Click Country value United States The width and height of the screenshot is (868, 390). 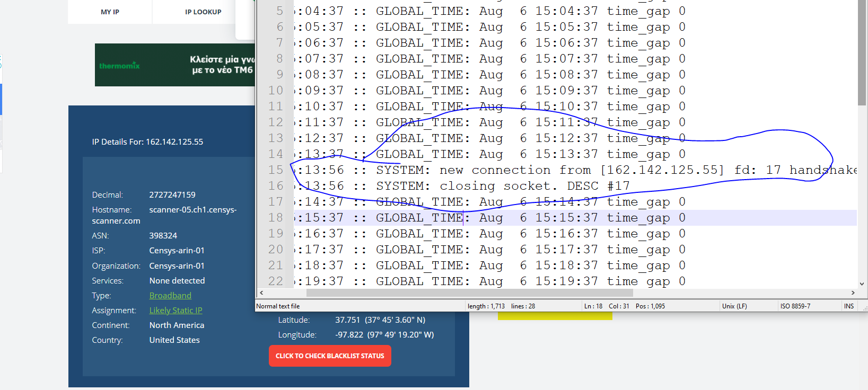click(174, 340)
